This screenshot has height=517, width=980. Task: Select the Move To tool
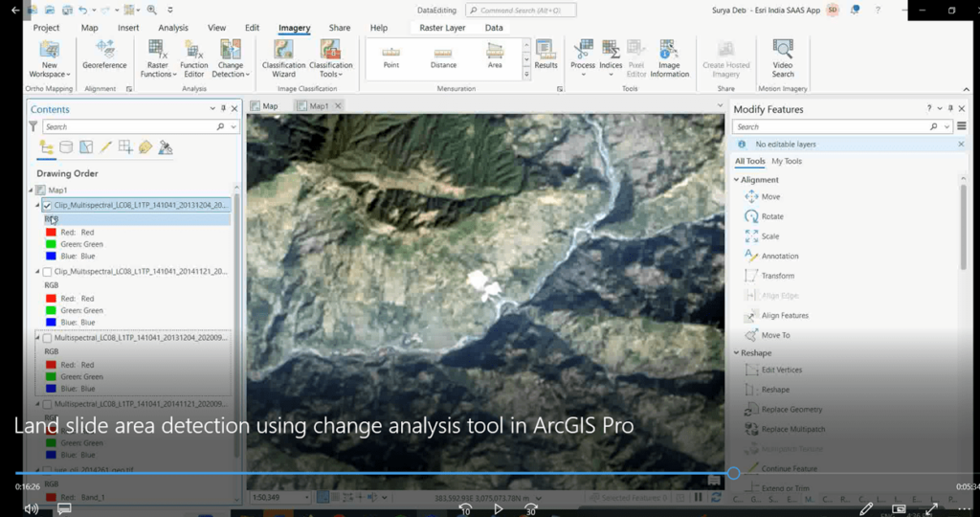point(767,335)
